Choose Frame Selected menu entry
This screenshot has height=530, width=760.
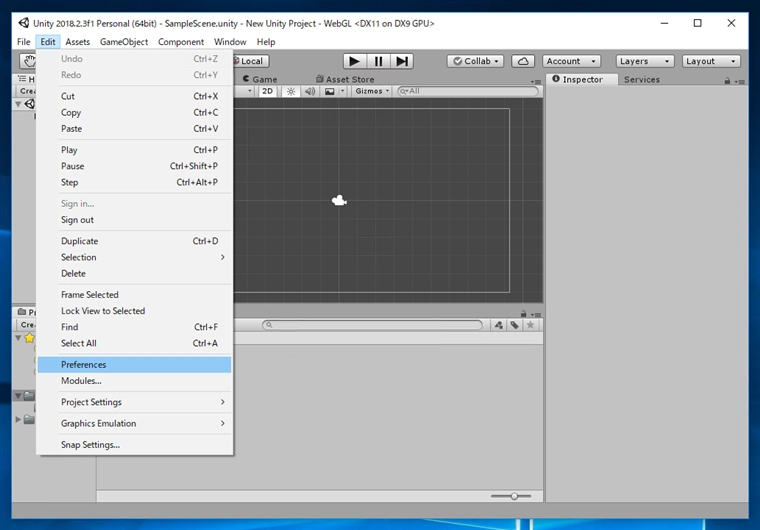[x=134, y=295]
